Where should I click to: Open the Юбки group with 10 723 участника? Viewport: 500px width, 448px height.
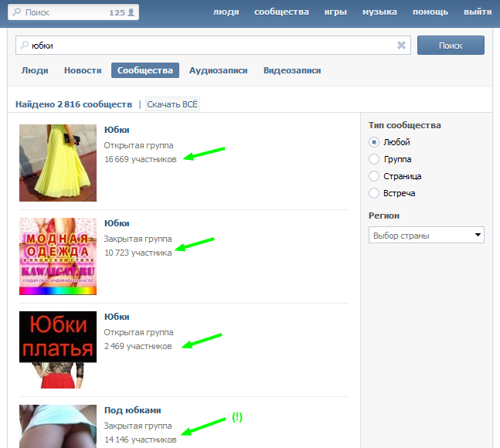[117, 223]
